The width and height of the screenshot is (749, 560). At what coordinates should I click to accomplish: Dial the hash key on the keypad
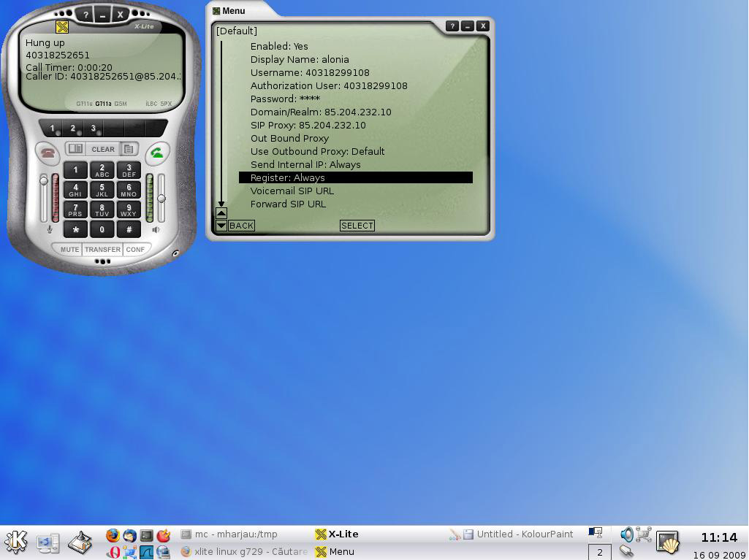pos(129,230)
